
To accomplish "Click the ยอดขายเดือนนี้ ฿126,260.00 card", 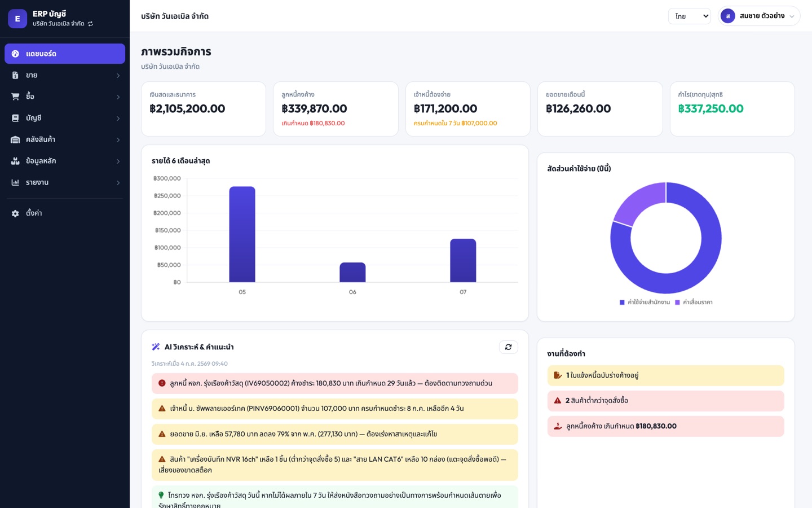I will point(600,109).
